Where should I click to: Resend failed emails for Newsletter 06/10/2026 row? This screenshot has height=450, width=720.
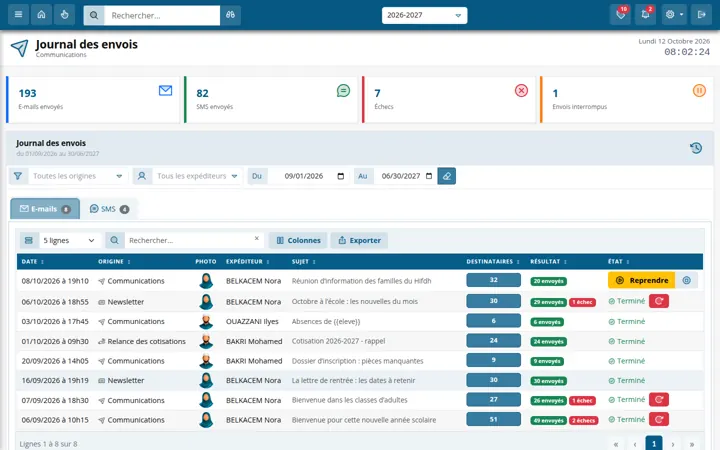pos(659,301)
